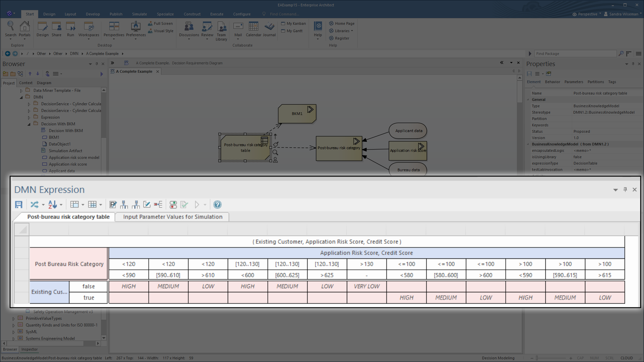Screen dimensions: 644x362
Task: Click My Kanban link
Action: pos(296,23)
